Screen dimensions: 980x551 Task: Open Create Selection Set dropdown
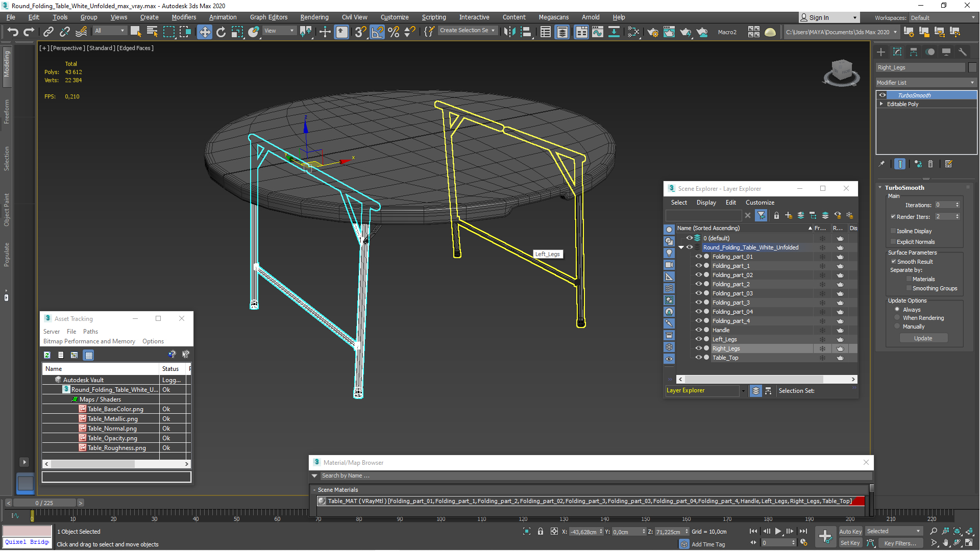(467, 31)
